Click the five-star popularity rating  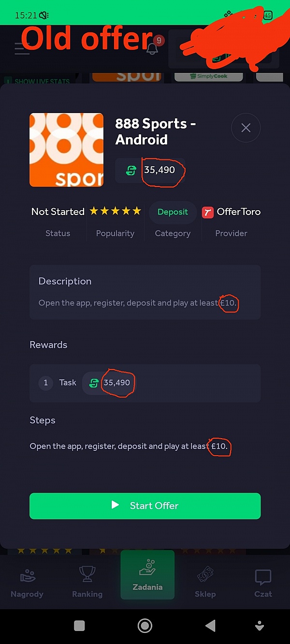(115, 211)
